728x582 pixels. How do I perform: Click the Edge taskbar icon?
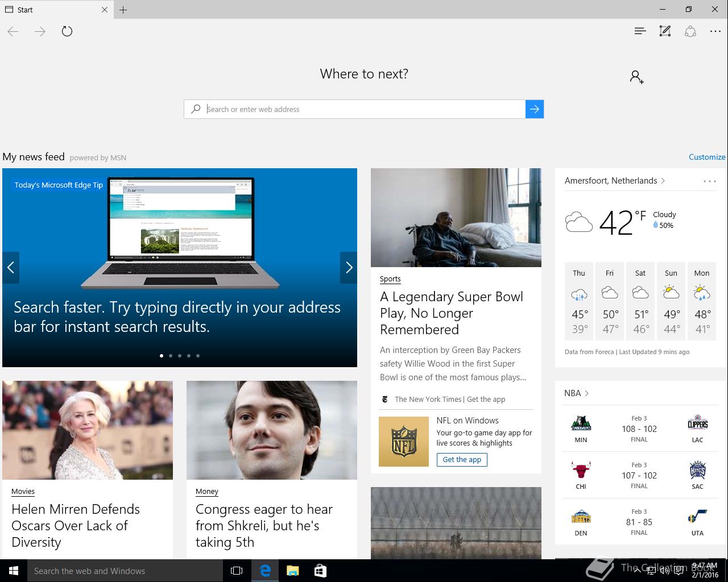265,571
